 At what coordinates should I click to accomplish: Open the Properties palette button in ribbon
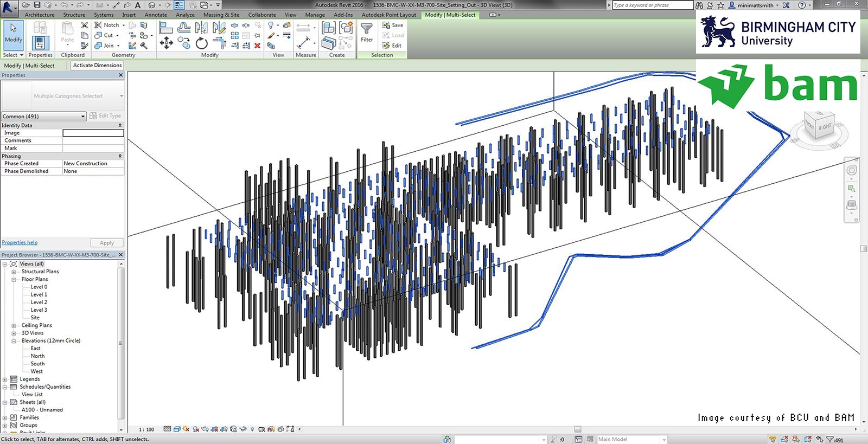[41, 42]
